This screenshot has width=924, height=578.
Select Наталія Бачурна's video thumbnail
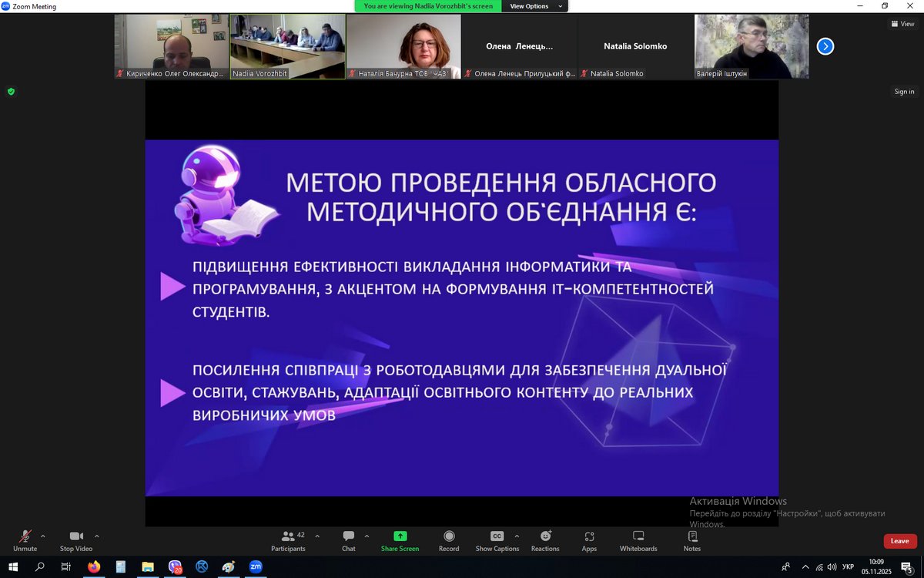(403, 46)
